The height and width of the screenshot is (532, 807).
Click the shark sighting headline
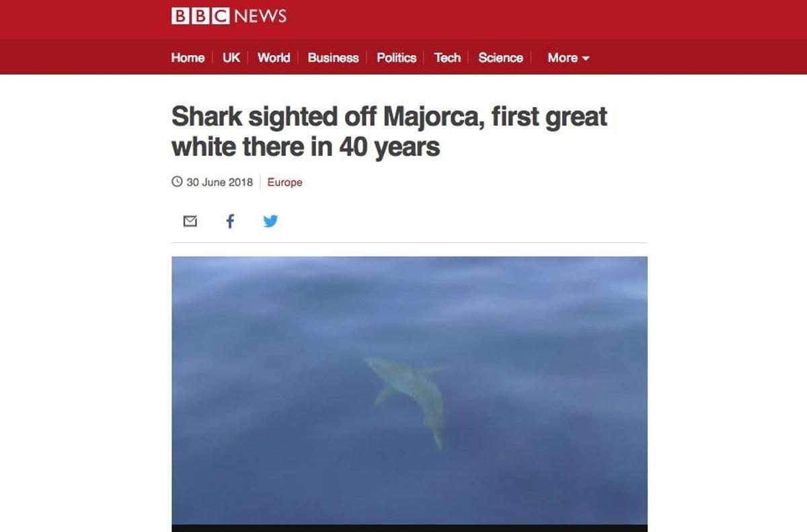389,131
